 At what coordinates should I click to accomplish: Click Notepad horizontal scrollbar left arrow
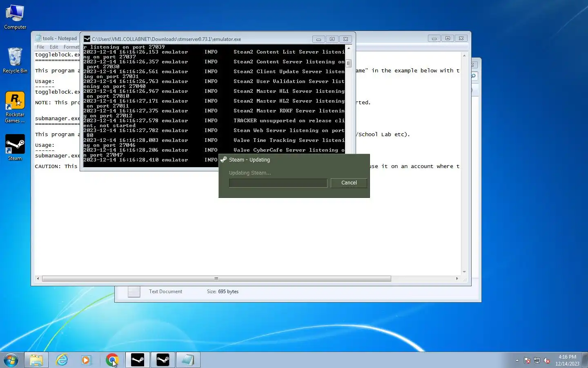[38, 278]
